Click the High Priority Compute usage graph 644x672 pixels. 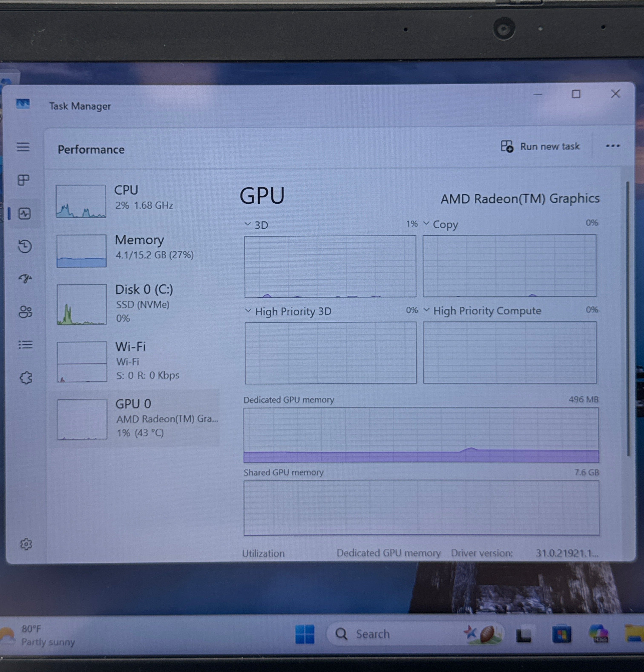510,352
